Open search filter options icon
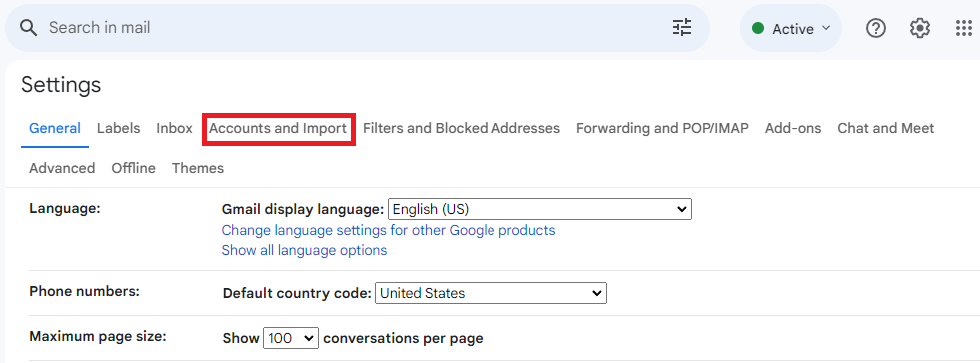This screenshot has width=980, height=363. click(682, 28)
